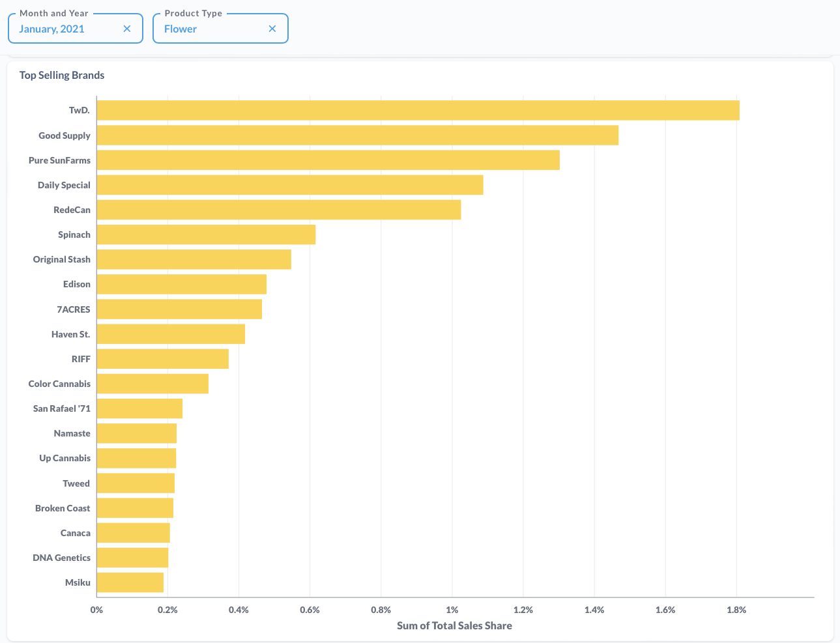The height and width of the screenshot is (643, 840).
Task: Click the Color Cannabis axis label
Action: point(59,384)
